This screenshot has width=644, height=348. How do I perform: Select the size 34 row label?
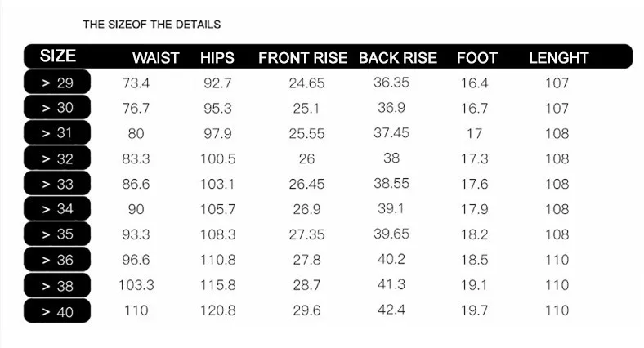[57, 209]
